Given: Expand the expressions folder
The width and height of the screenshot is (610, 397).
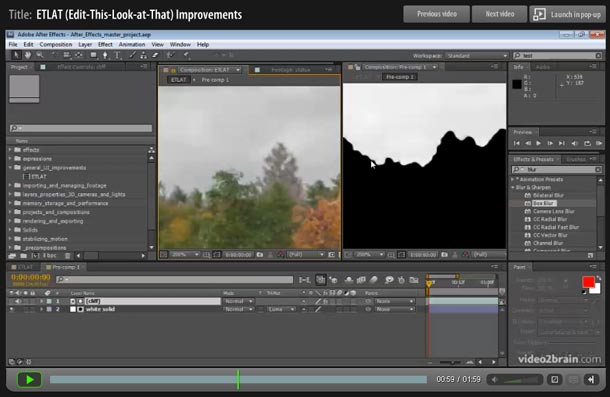Looking at the screenshot, I should tap(10, 159).
